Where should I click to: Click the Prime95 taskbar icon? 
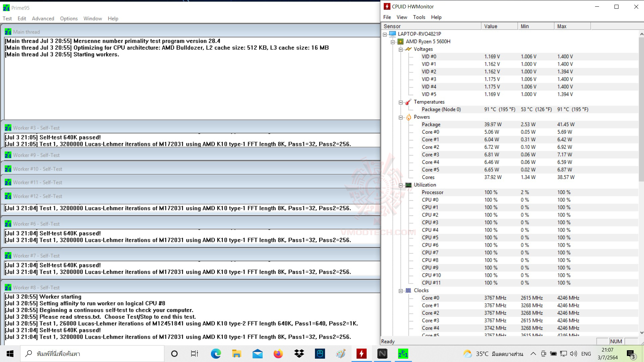[403, 354]
